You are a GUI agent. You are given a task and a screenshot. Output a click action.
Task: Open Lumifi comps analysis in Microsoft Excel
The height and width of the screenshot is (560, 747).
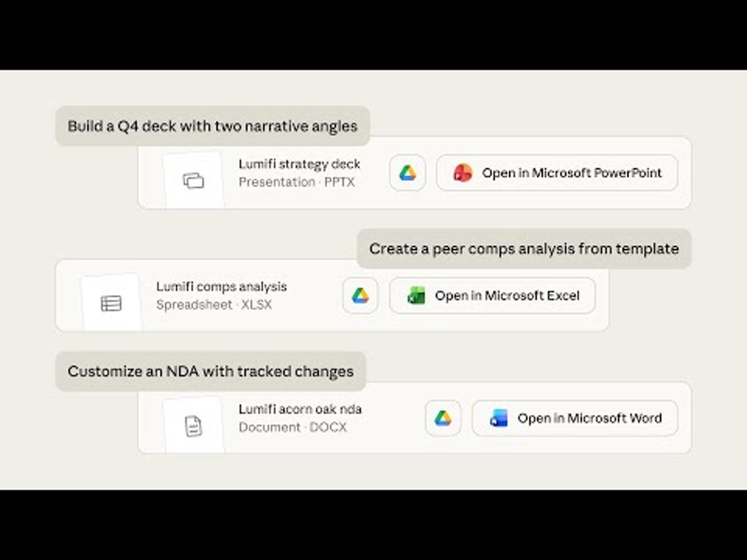pyautogui.click(x=492, y=296)
